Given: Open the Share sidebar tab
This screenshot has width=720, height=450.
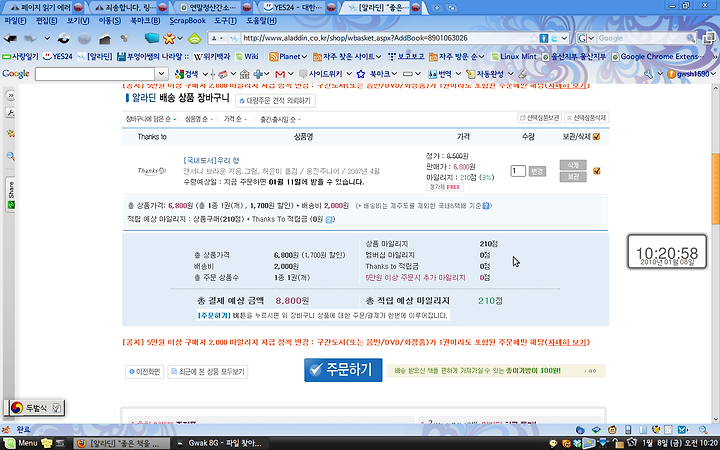Looking at the screenshot, I should (x=11, y=195).
